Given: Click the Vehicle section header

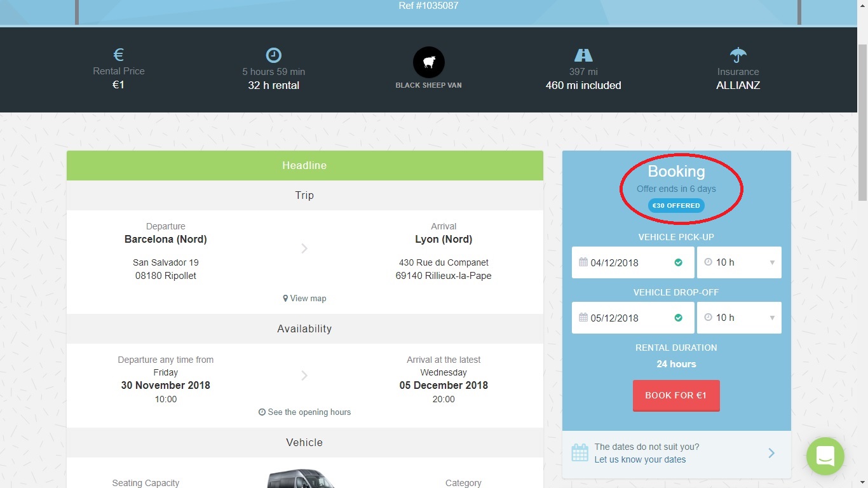Looking at the screenshot, I should click(x=305, y=442).
